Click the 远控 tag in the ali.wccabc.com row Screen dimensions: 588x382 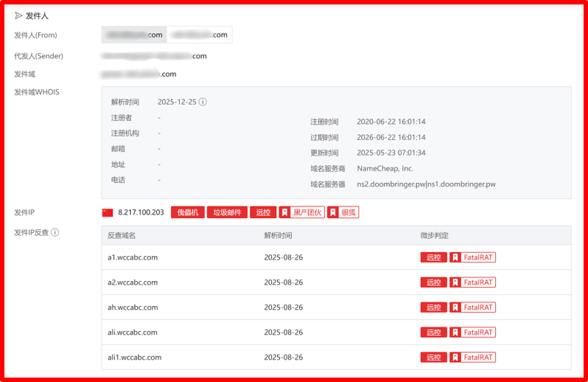pyautogui.click(x=433, y=333)
